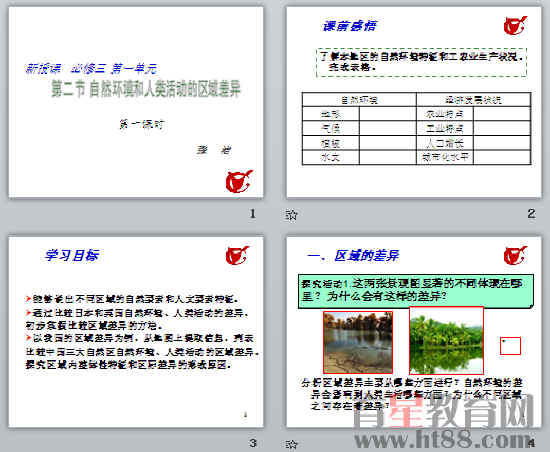This screenshot has height=452, width=550.
Task: Click the green forest photo on slide 4
Action: 446,340
